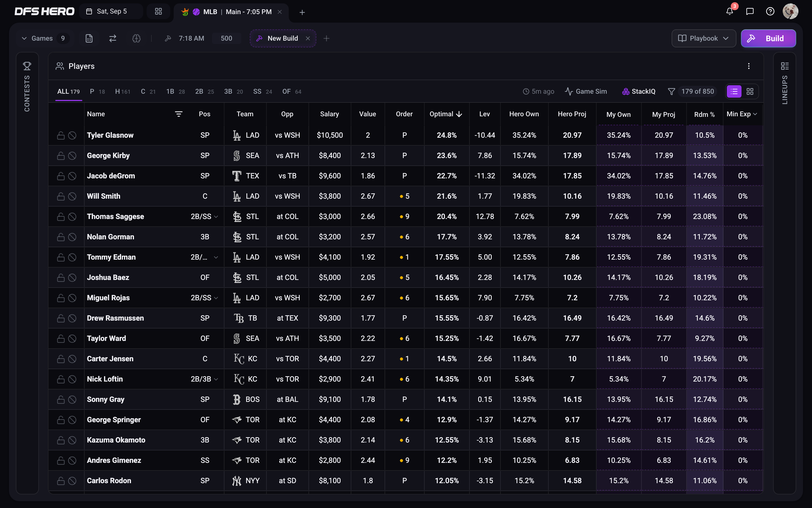The image size is (812, 508).
Task: Exclude Sonny Gray from lineups
Action: coord(72,399)
